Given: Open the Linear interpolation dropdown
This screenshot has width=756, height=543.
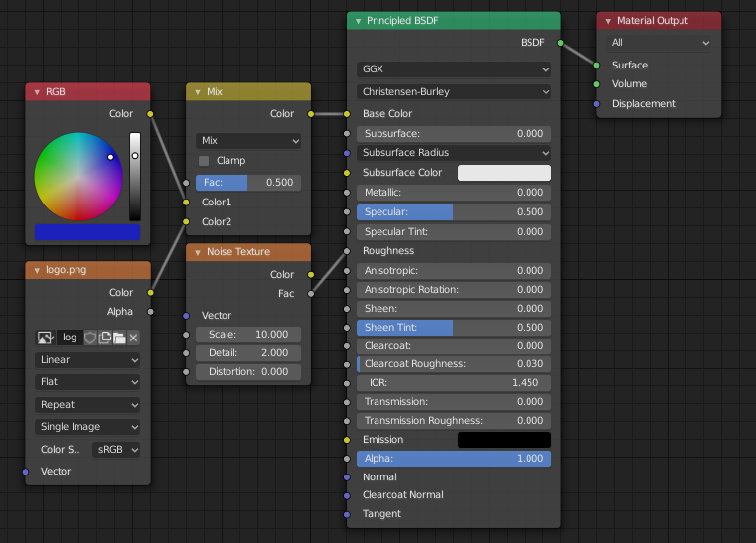Looking at the screenshot, I should click(87, 360).
